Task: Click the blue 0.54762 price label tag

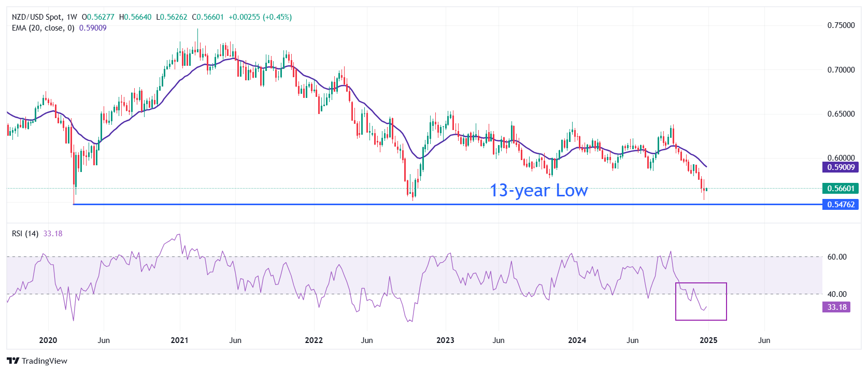Action: tap(840, 205)
